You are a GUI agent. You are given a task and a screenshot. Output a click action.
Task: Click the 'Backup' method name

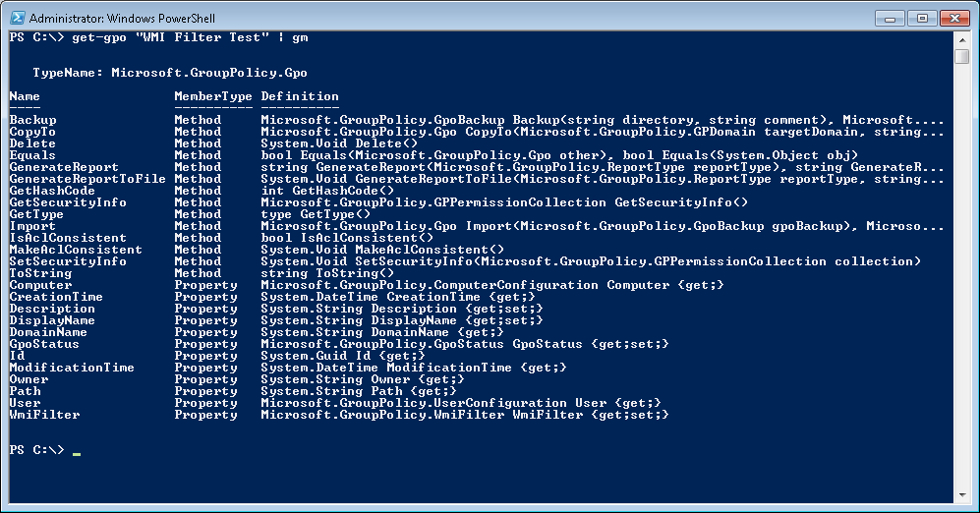33,120
